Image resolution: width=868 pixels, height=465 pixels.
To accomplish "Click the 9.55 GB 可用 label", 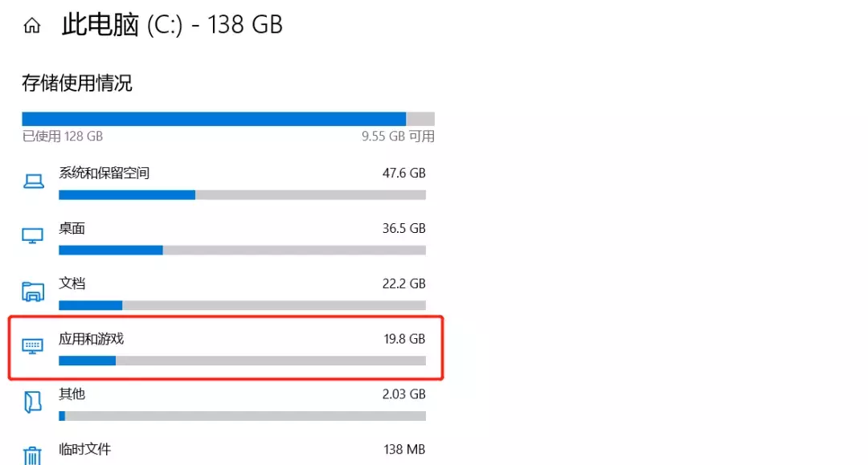I will click(x=398, y=136).
